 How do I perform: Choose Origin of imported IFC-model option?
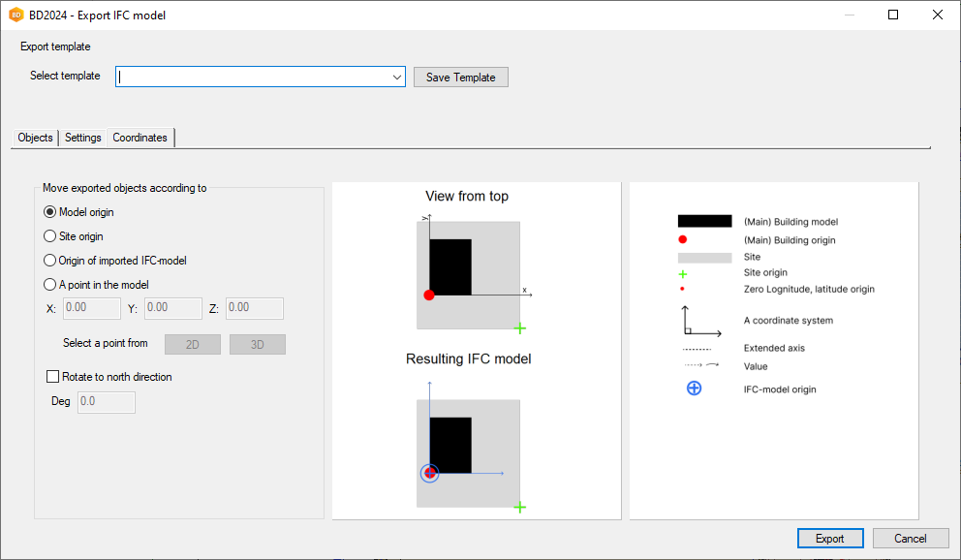click(50, 261)
